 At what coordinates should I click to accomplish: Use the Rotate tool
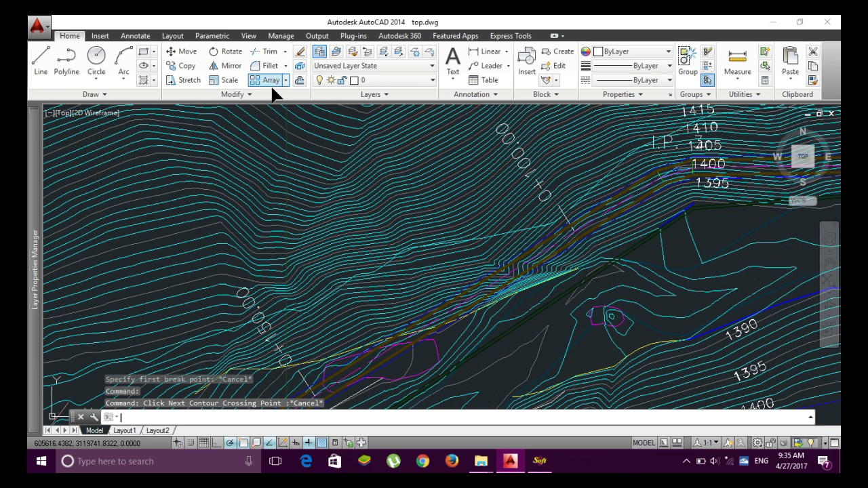coord(225,52)
